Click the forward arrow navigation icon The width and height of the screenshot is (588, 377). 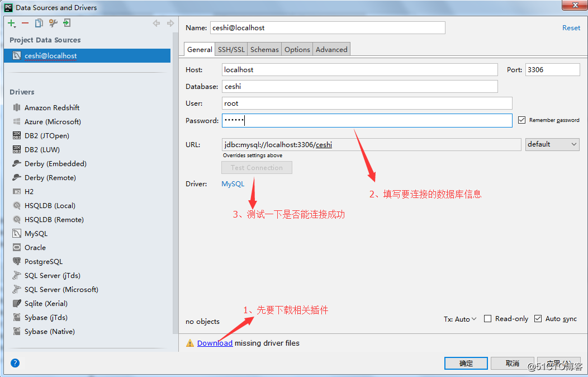pos(170,23)
